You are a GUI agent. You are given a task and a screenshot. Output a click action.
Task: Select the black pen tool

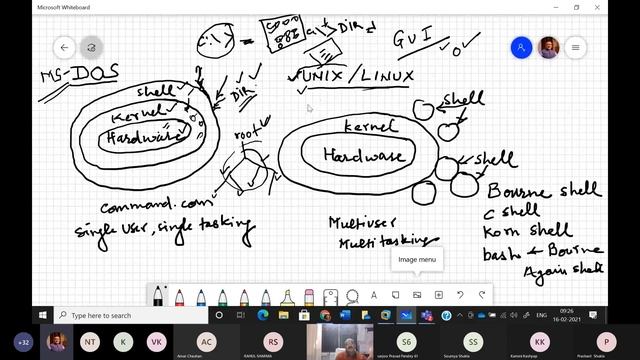158,296
